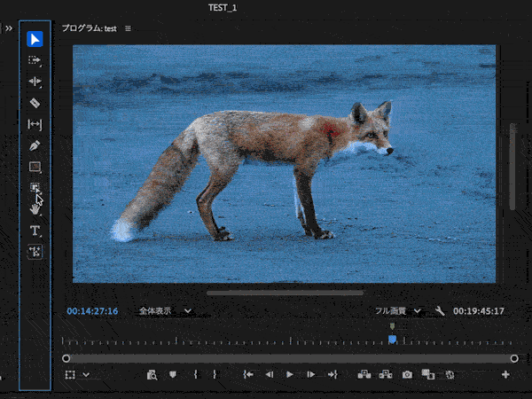Screen dimensions: 532x399
Task: Click the Extract button
Action: click(x=386, y=374)
